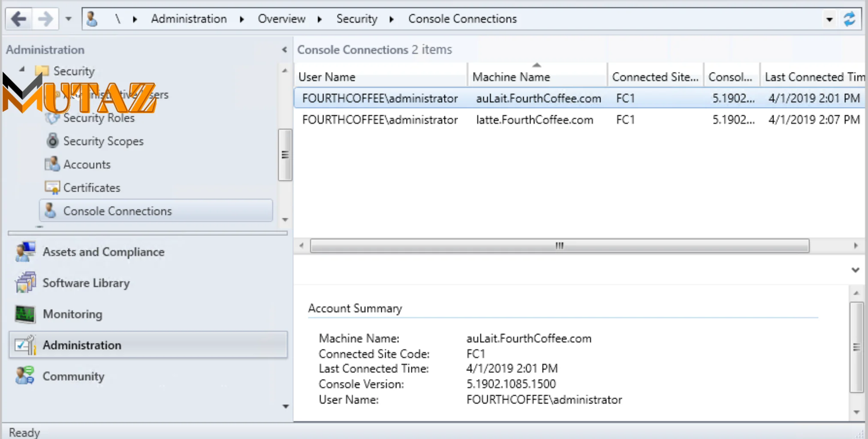Select the Security folder icon

pyautogui.click(x=42, y=70)
